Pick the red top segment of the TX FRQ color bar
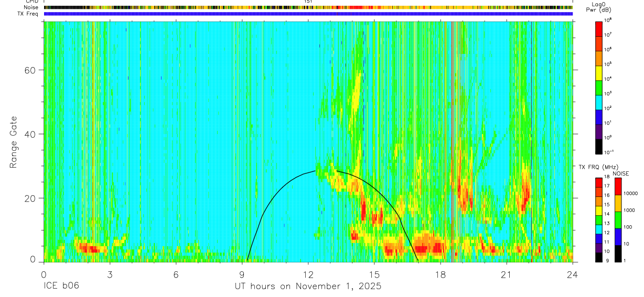The width and height of the screenshot is (644, 297). click(599, 183)
